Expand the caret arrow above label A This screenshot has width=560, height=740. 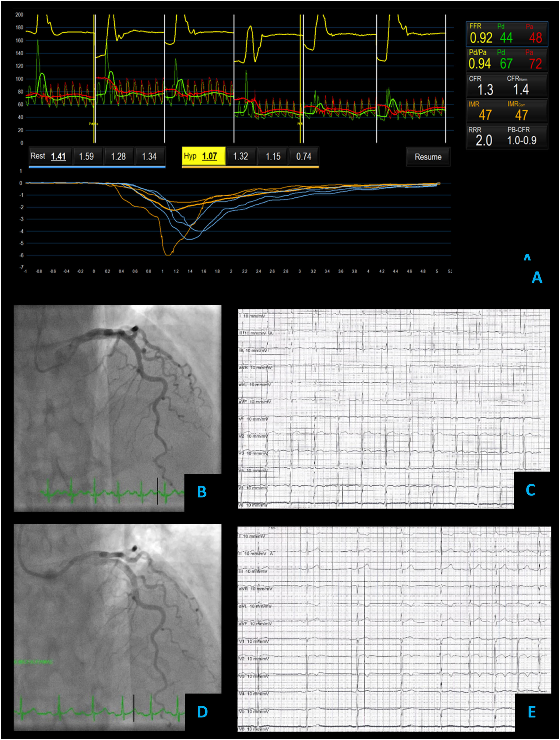pyautogui.click(x=527, y=257)
